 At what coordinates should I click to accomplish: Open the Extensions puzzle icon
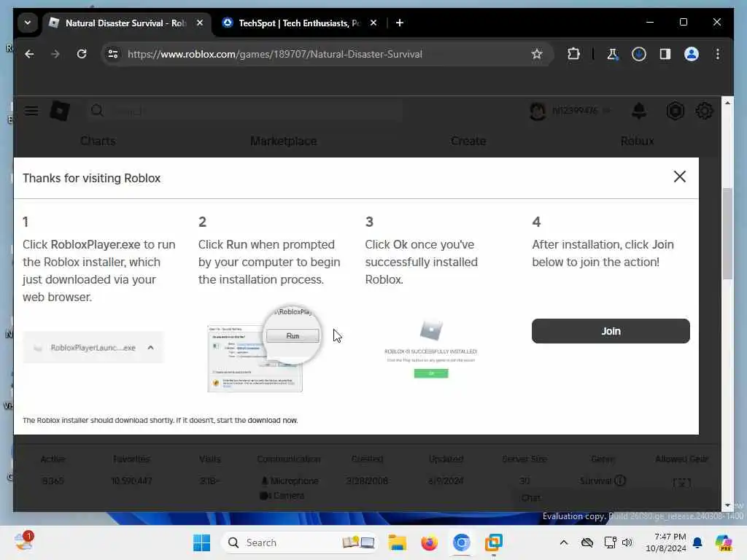pos(573,54)
